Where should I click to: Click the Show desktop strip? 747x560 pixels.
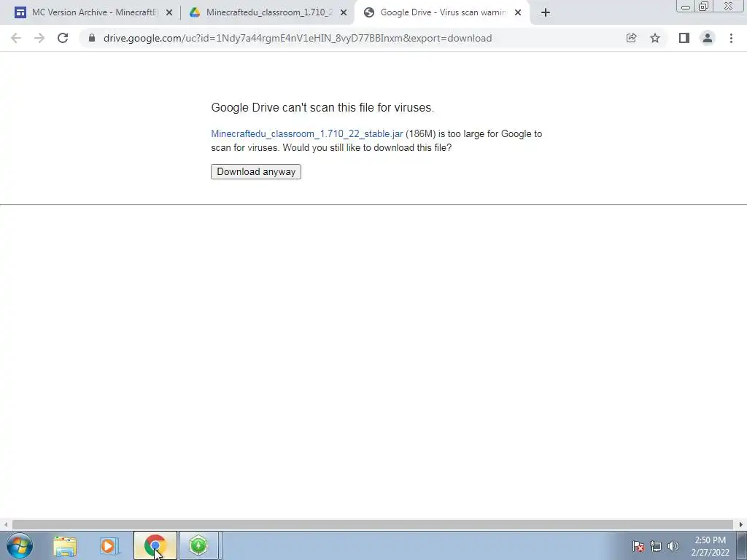point(742,545)
